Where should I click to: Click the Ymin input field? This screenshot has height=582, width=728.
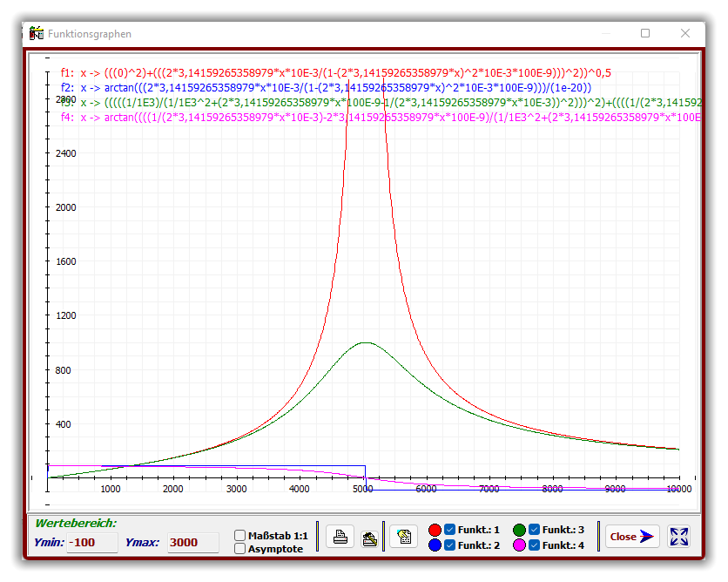click(92, 543)
